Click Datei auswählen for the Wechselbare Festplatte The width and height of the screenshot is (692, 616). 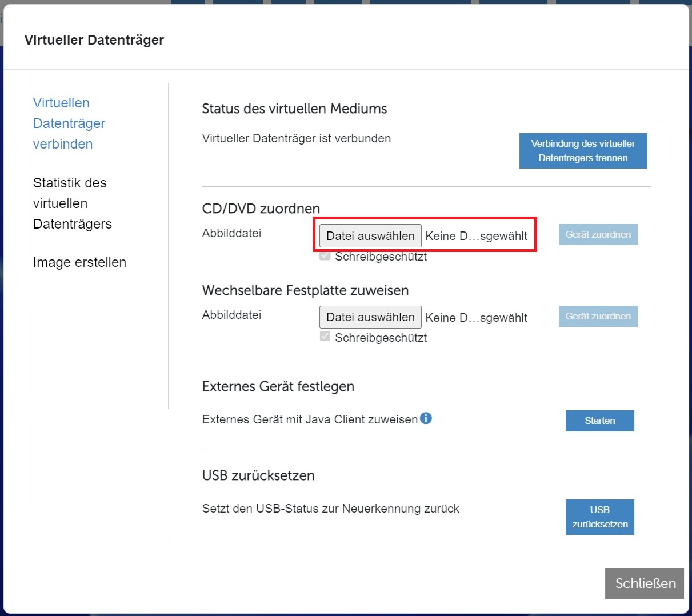point(370,317)
